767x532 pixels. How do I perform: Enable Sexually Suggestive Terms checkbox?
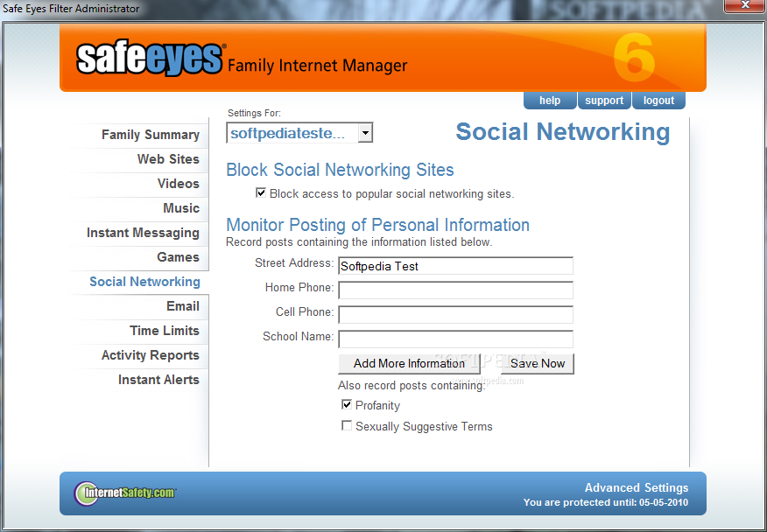[347, 425]
